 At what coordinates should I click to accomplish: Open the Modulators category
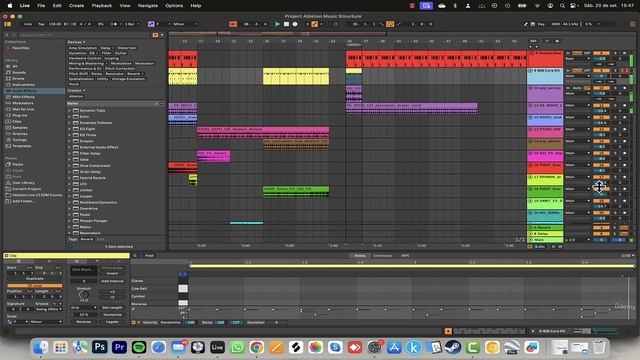(x=23, y=103)
